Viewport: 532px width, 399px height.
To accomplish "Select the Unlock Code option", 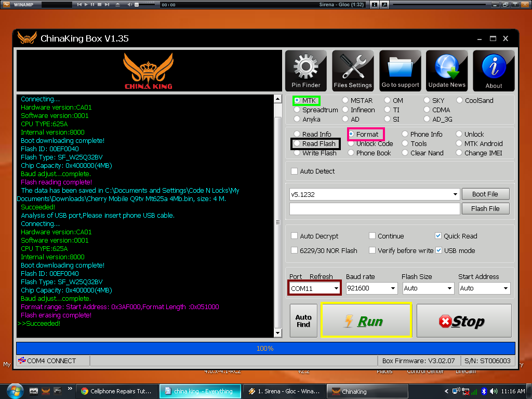I will tap(351, 143).
